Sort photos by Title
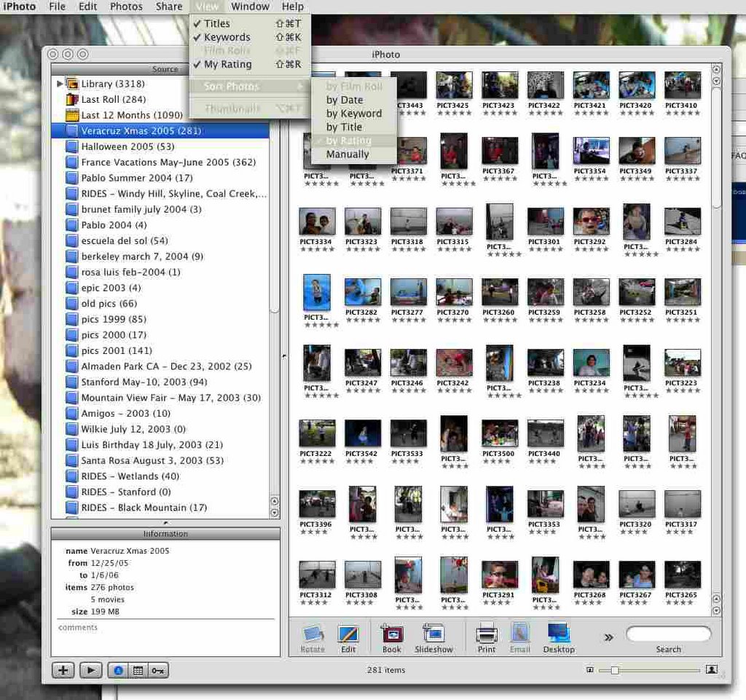 (x=353, y=127)
